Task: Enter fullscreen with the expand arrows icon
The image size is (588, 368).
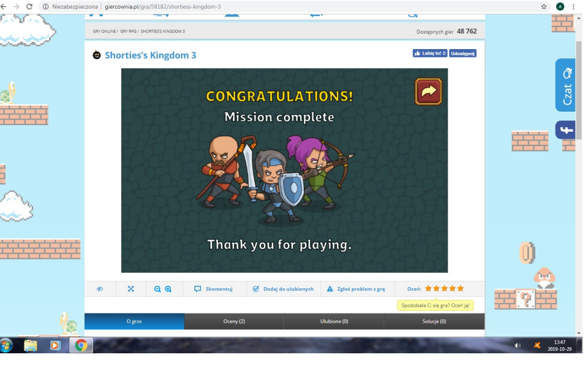Action: (130, 289)
